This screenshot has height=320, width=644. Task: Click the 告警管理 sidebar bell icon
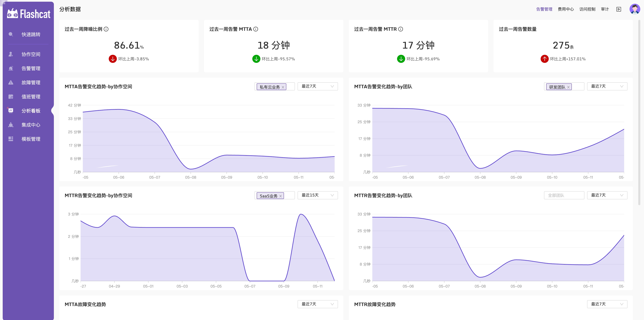click(x=11, y=68)
